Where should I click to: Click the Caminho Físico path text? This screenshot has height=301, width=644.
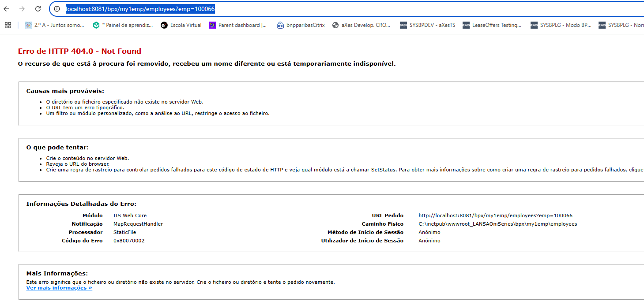pos(497,224)
